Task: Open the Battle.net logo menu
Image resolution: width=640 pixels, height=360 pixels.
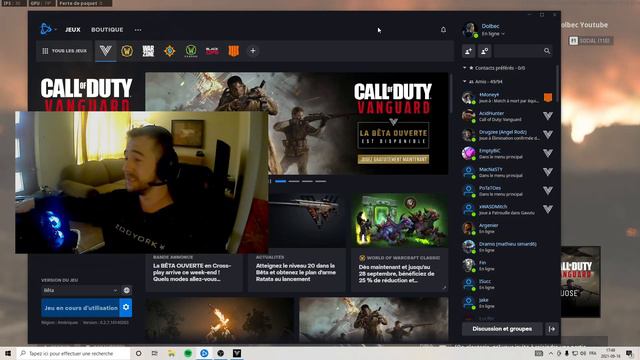Action: pos(46,29)
